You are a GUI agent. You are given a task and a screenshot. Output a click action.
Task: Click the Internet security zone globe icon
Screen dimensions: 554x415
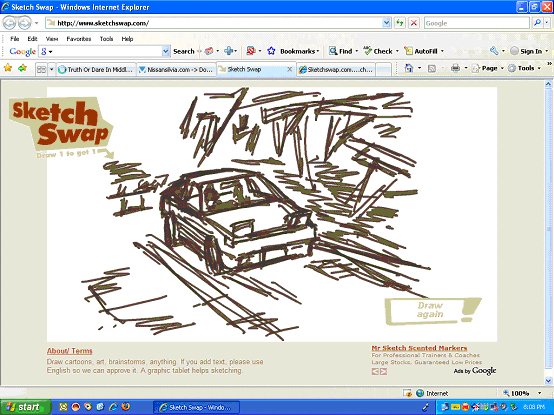(420, 393)
